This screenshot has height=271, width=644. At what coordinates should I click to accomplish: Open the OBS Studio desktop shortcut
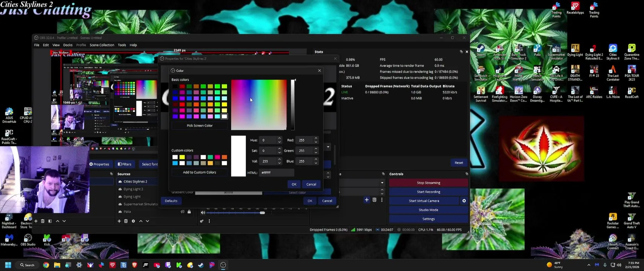[28, 240]
